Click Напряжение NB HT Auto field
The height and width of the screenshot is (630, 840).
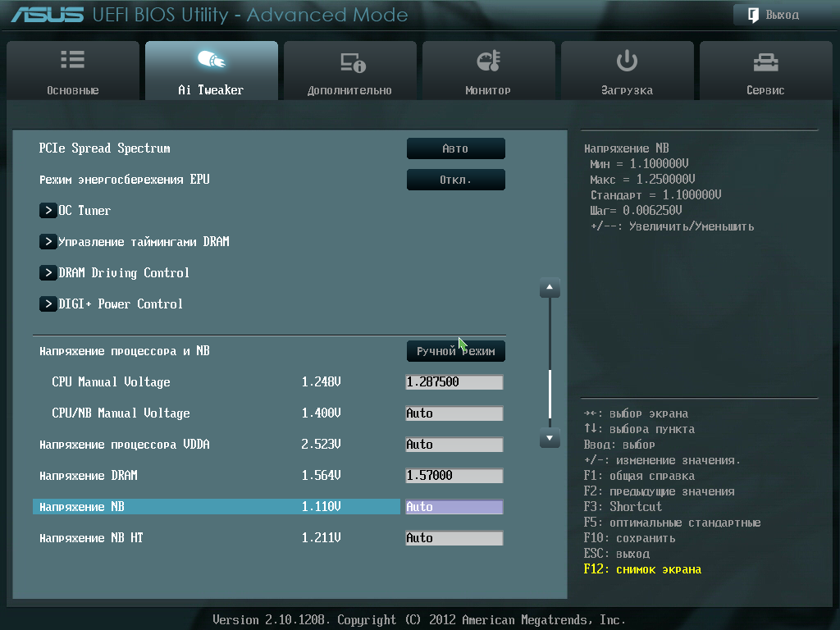(454, 537)
